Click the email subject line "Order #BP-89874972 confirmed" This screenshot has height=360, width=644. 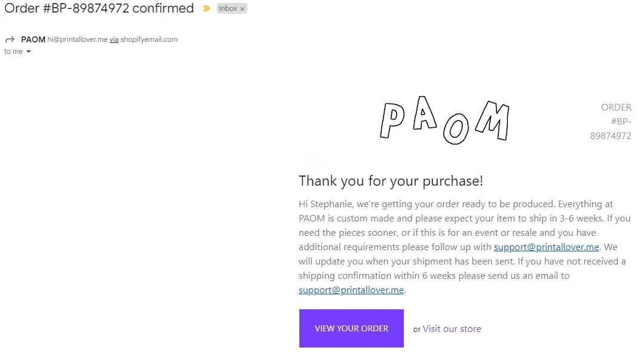click(99, 8)
